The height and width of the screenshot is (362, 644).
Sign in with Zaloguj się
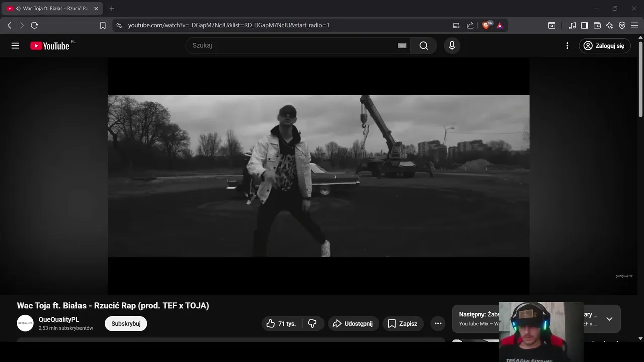click(605, 46)
